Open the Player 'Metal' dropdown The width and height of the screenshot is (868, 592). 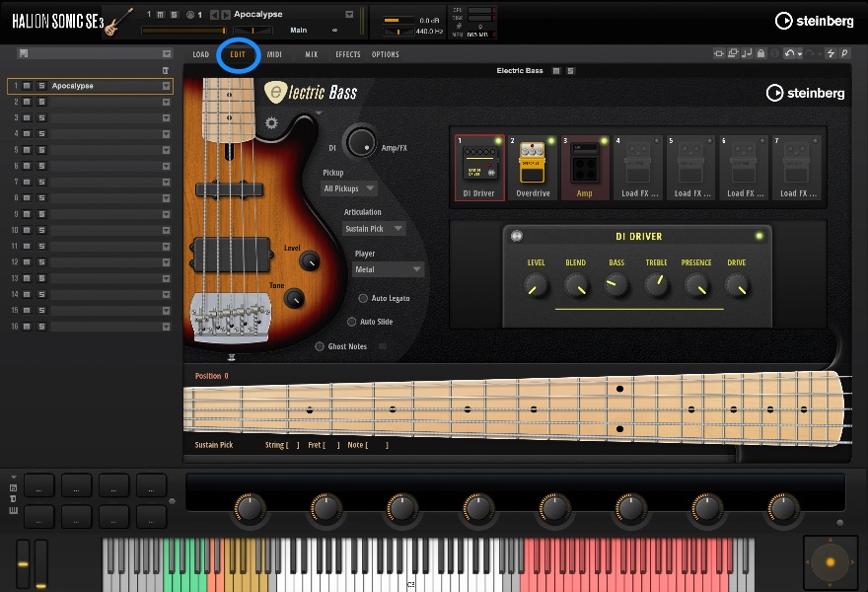(389, 269)
